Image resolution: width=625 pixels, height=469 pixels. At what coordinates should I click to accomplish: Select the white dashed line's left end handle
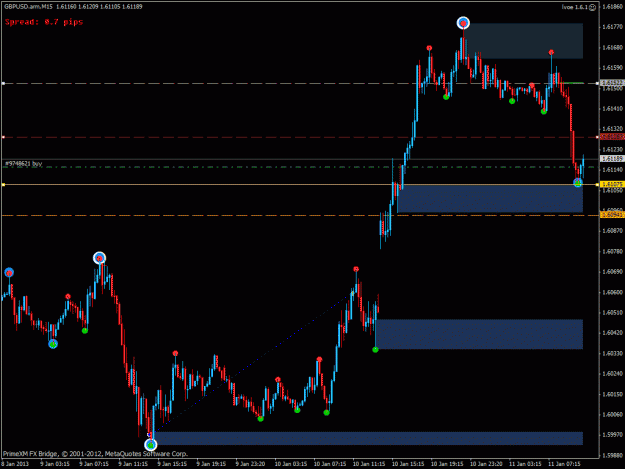point(3,83)
